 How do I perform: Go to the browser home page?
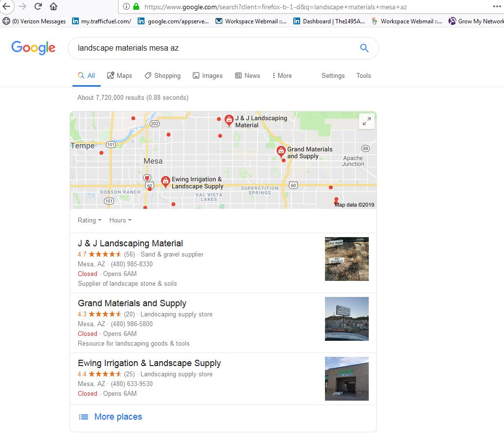(x=54, y=6)
